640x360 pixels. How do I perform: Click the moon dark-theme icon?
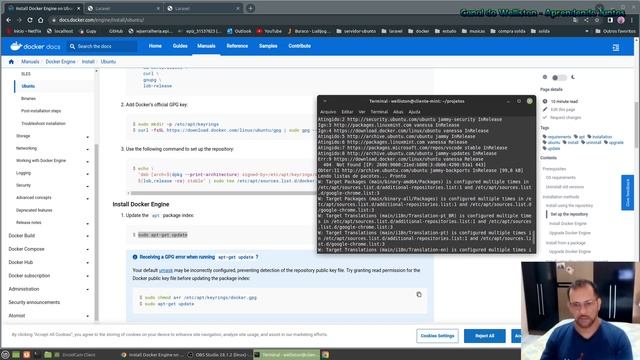573,77
